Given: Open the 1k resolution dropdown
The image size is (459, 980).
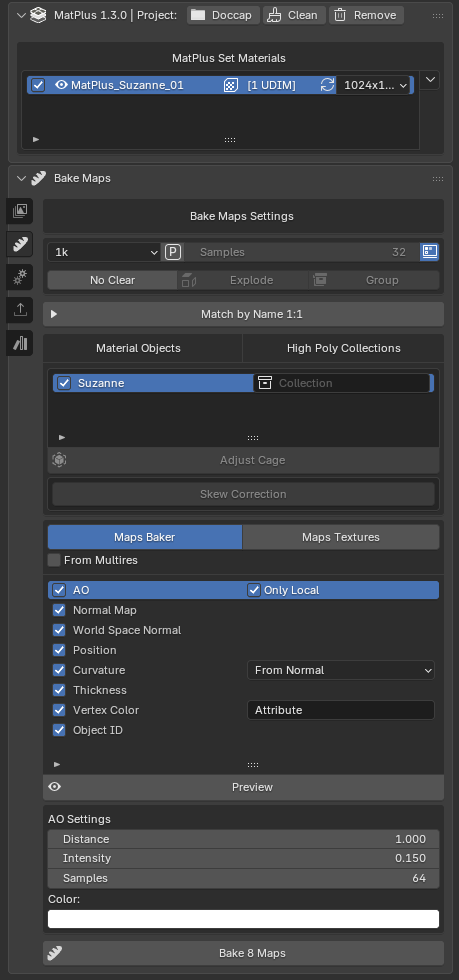Looking at the screenshot, I should (104, 252).
